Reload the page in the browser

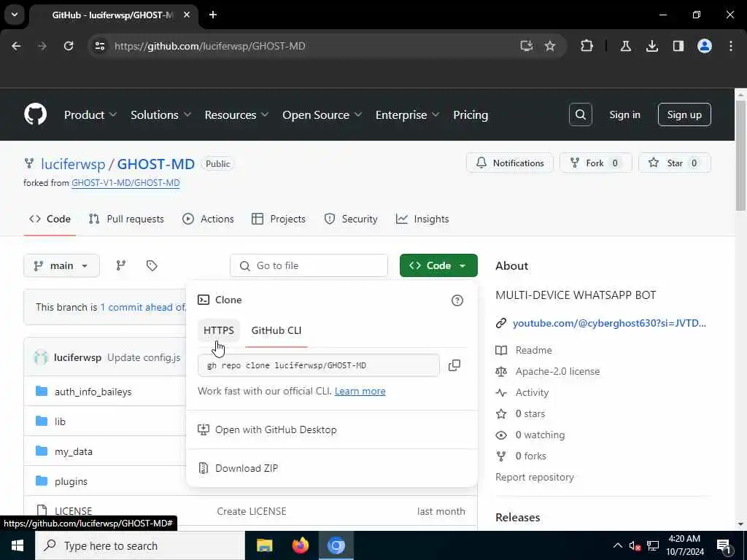point(69,46)
